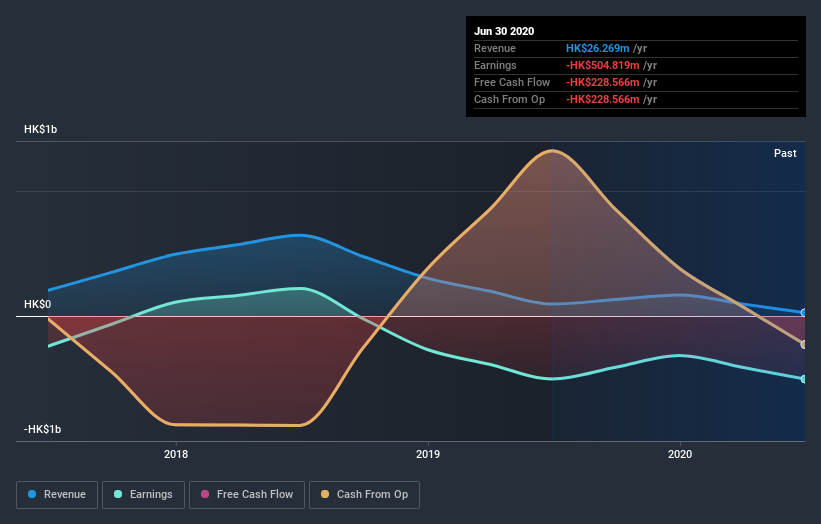The height and width of the screenshot is (524, 821).
Task: Click the HK$0 axis label
Action: pos(38,304)
